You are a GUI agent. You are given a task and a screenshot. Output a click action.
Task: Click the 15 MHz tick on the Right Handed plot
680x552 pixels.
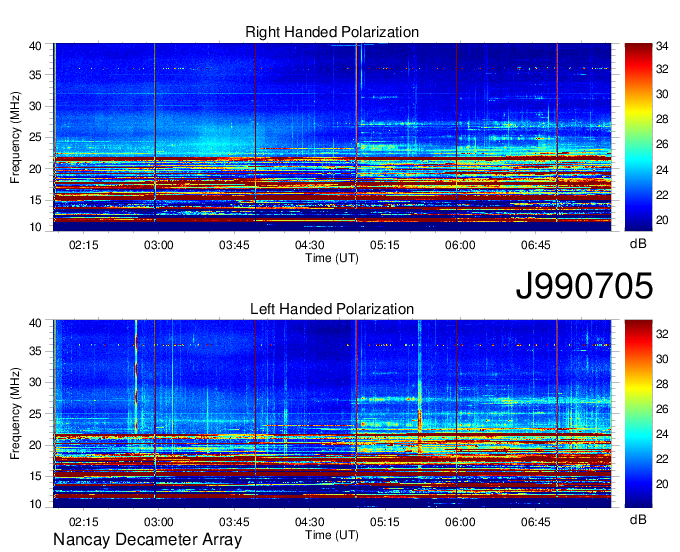(x=35, y=200)
